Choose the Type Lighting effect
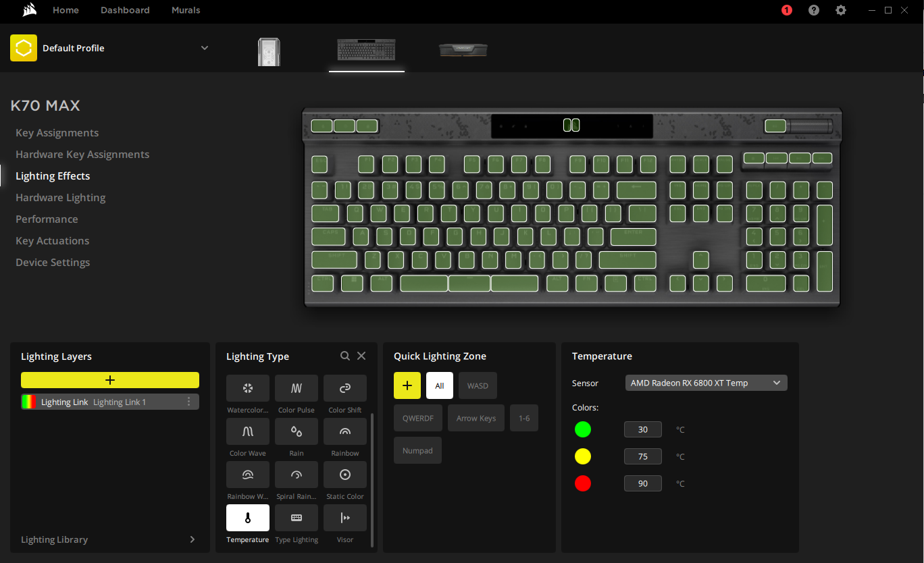924x563 pixels. click(x=297, y=518)
